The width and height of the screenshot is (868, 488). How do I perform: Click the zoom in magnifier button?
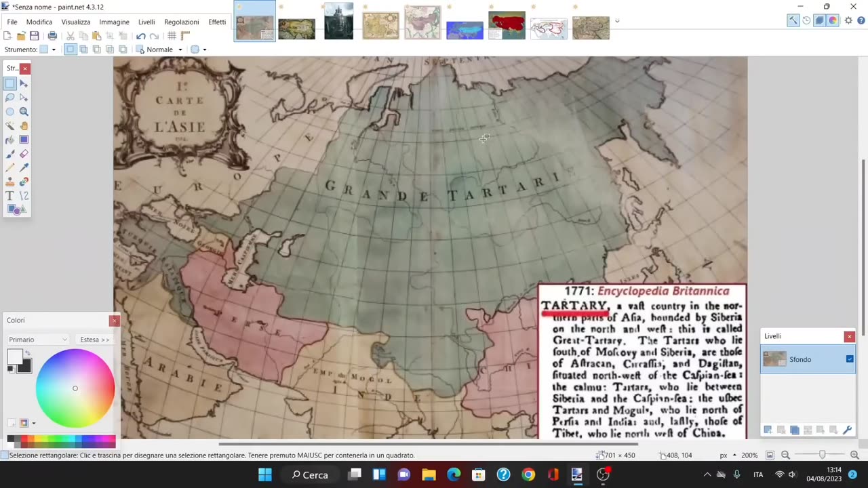point(854,455)
